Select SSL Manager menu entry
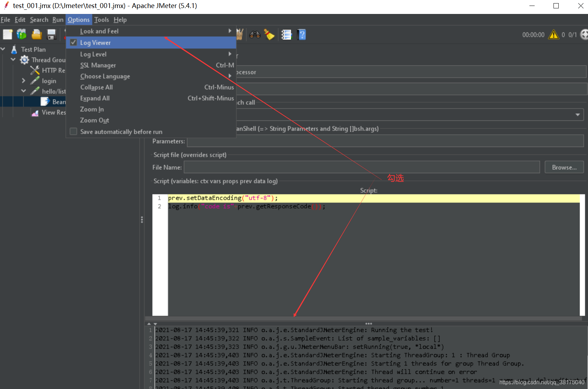Viewport: 588px width, 389px height. (x=151, y=65)
